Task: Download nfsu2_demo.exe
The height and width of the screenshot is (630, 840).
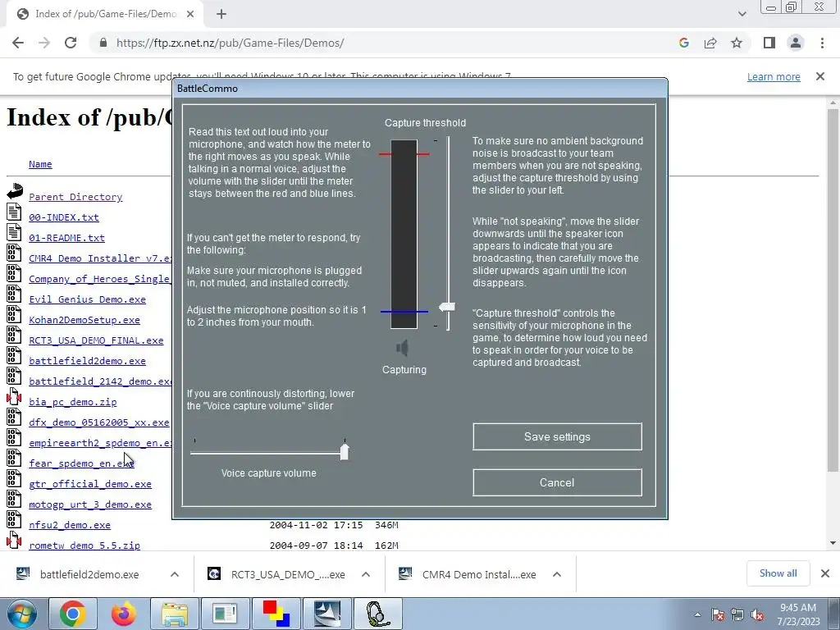Action: [x=70, y=525]
